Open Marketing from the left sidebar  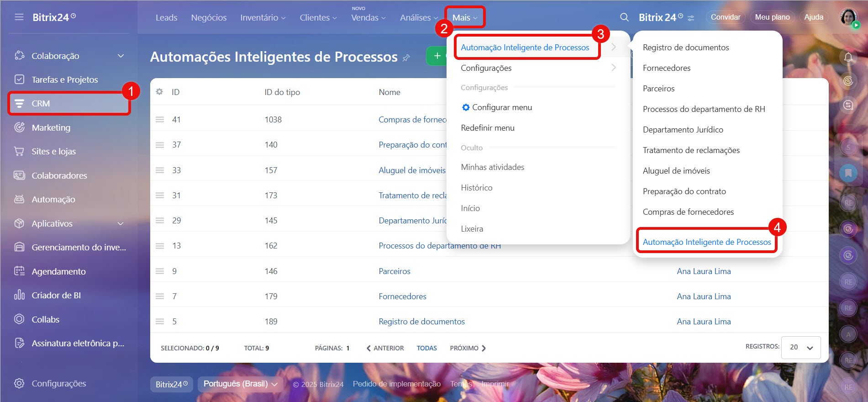51,127
